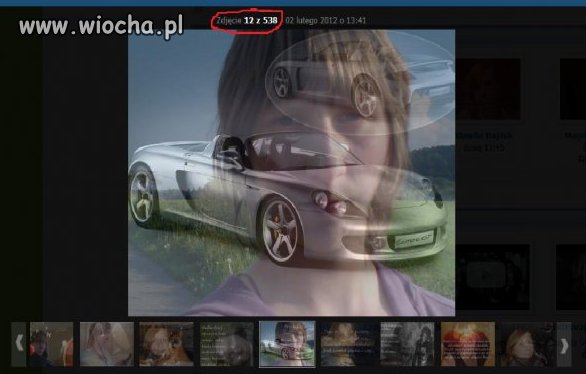This screenshot has width=586, height=374.
Task: Open the highlighted car-and-face thumbnail
Action: pos(287,344)
